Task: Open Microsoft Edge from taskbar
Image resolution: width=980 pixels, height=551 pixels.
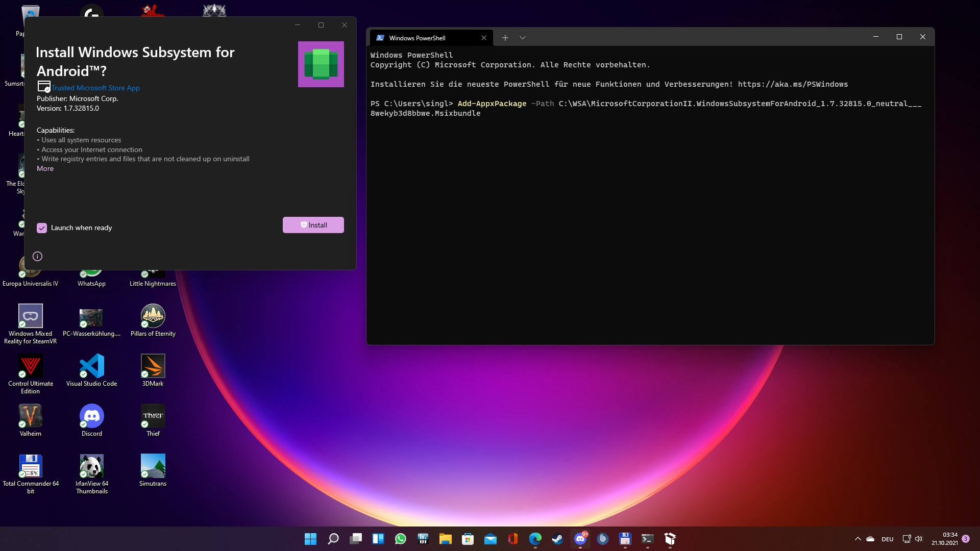Action: 535,539
